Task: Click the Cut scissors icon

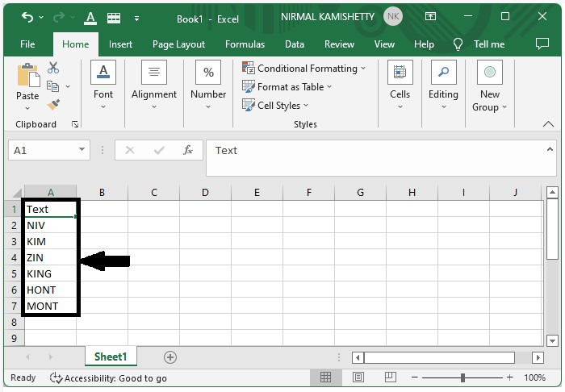Action: pyautogui.click(x=53, y=69)
